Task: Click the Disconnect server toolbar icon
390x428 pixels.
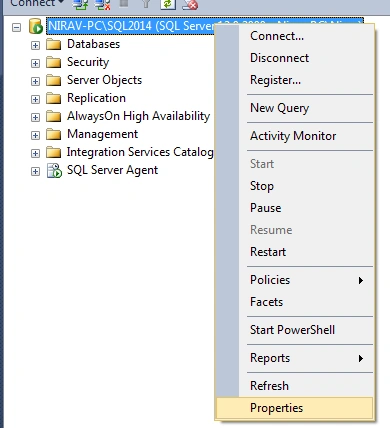Action: coord(103,4)
